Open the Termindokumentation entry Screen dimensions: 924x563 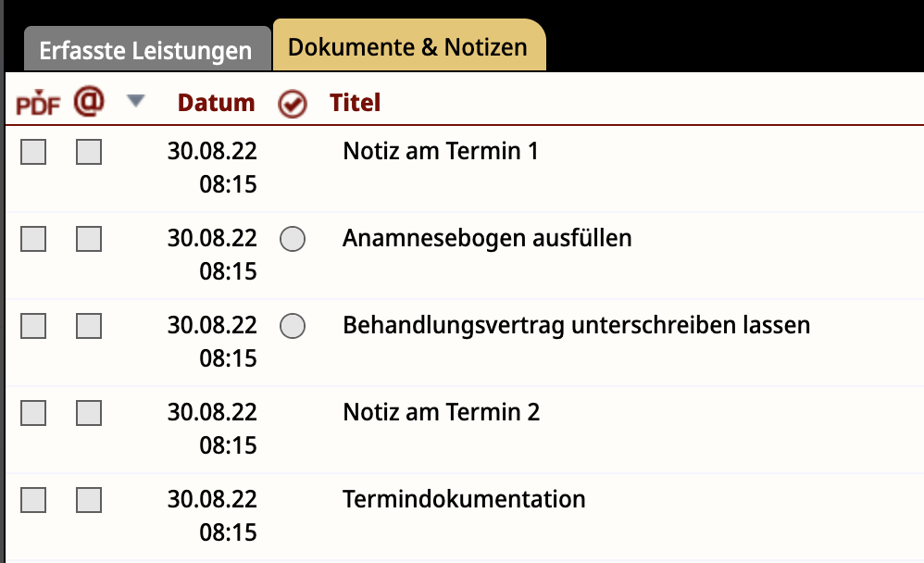pyautogui.click(x=465, y=499)
